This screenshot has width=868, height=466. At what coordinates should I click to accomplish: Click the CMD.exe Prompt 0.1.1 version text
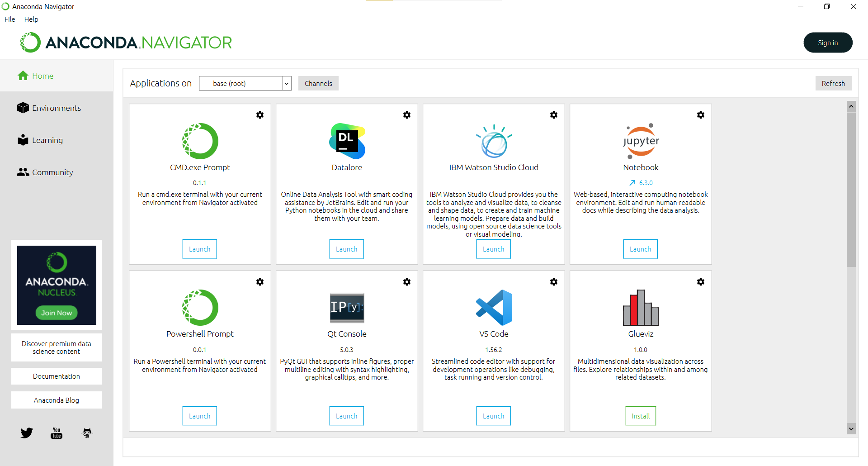pos(199,183)
